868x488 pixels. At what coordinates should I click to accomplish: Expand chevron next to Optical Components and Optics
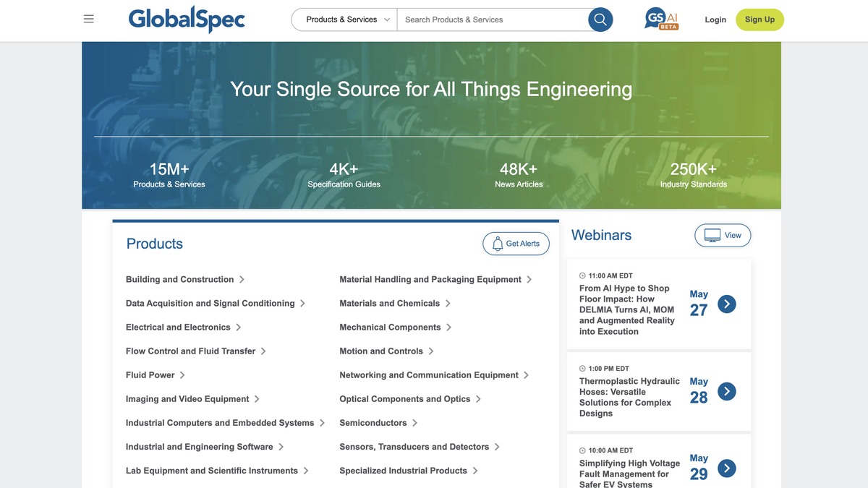tap(478, 399)
